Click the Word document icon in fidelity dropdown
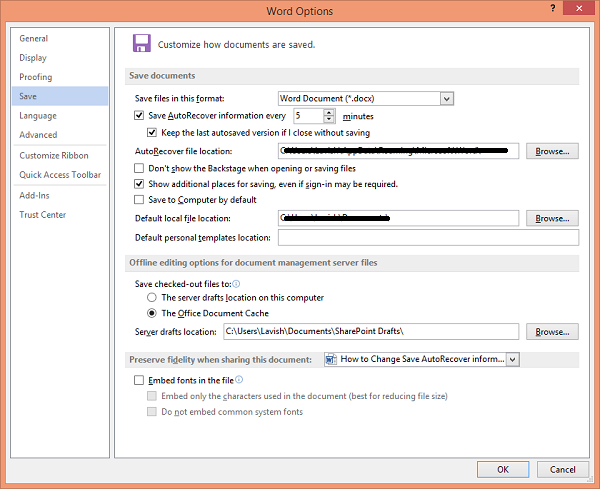Image resolution: width=600 pixels, height=489 pixels. click(x=331, y=359)
